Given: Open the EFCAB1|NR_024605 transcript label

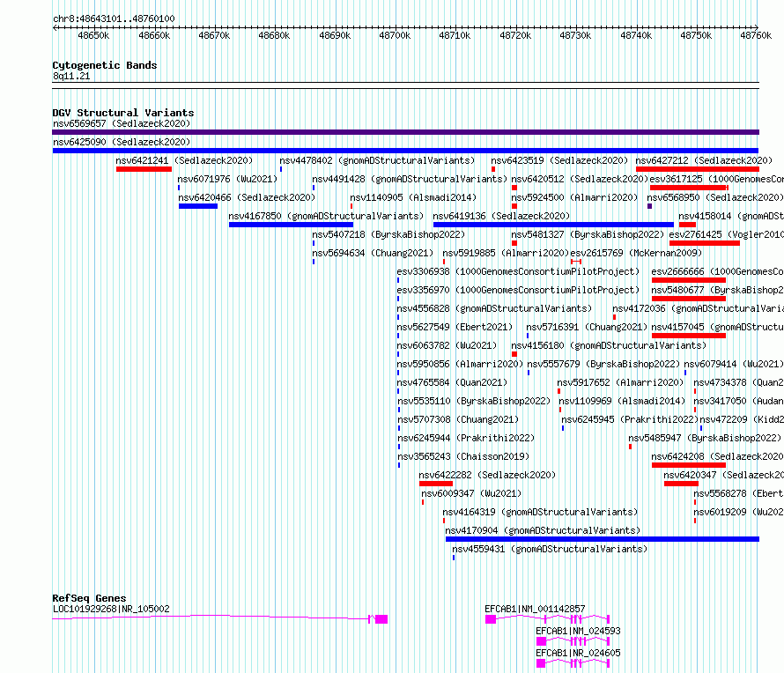Looking at the screenshot, I should tap(578, 653).
